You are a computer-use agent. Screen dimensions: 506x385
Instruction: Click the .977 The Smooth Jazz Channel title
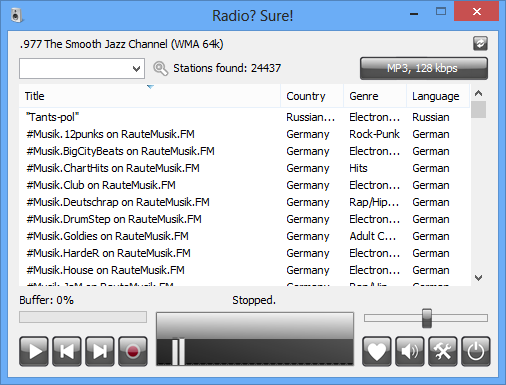tap(122, 44)
